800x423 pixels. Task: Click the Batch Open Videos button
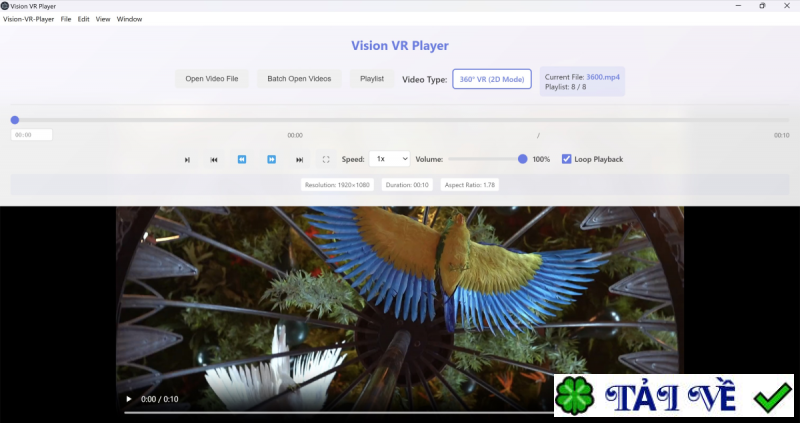[300, 79]
